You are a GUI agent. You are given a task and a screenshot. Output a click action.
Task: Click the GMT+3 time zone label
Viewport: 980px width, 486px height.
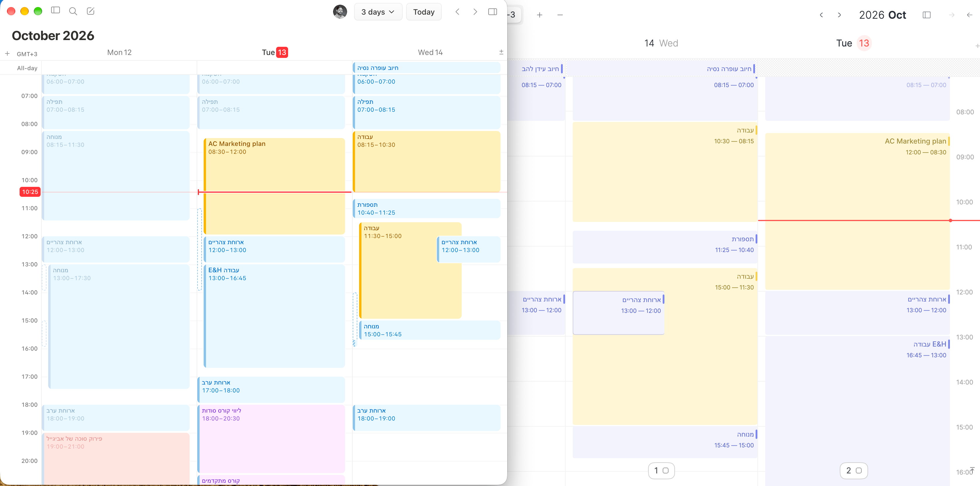(x=27, y=54)
